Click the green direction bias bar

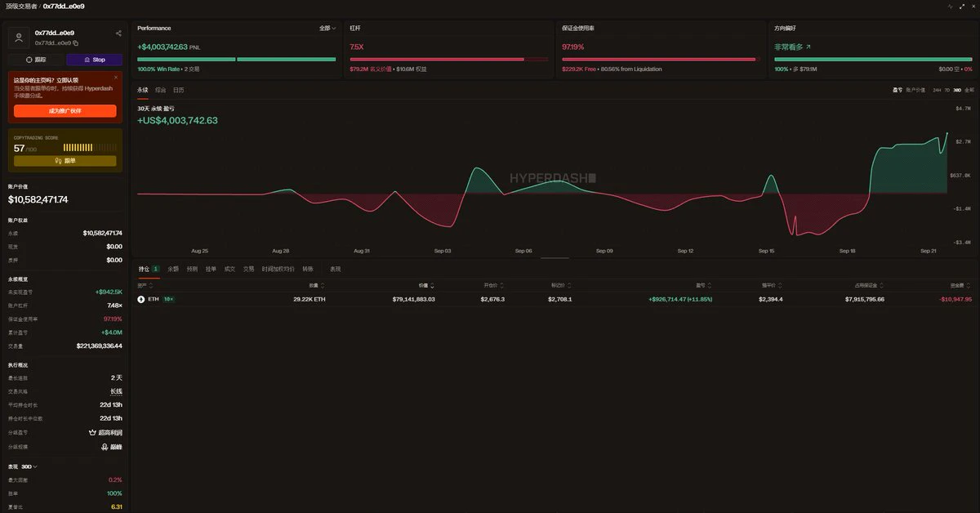874,59
